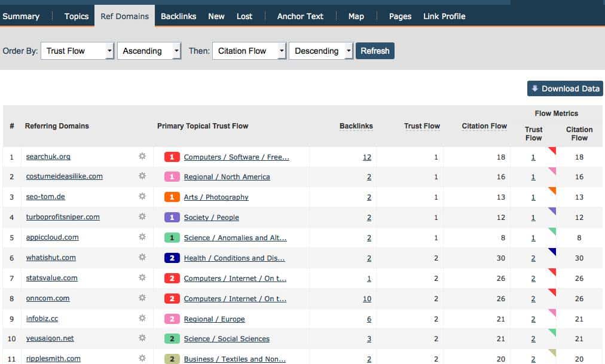Click backlinks count 12 for searchuk.org
605x364 pixels.
(x=367, y=157)
